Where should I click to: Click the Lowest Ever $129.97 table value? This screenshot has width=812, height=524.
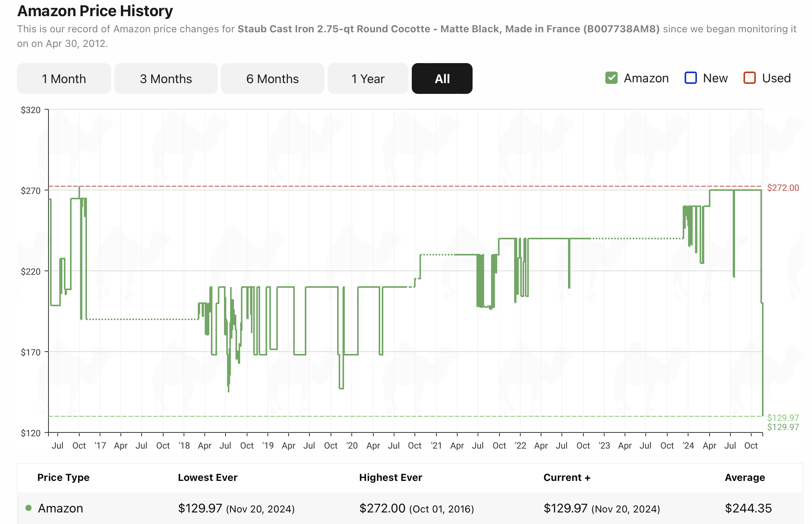tap(236, 508)
